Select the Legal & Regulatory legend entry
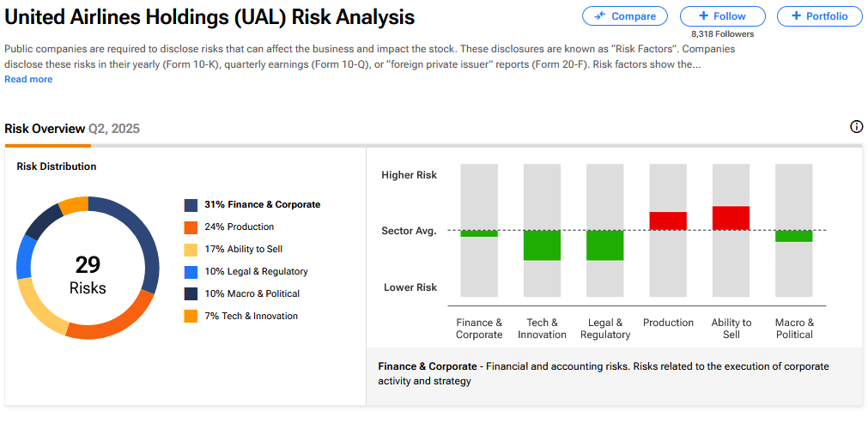Screen dimensions: 868x441 click(255, 272)
